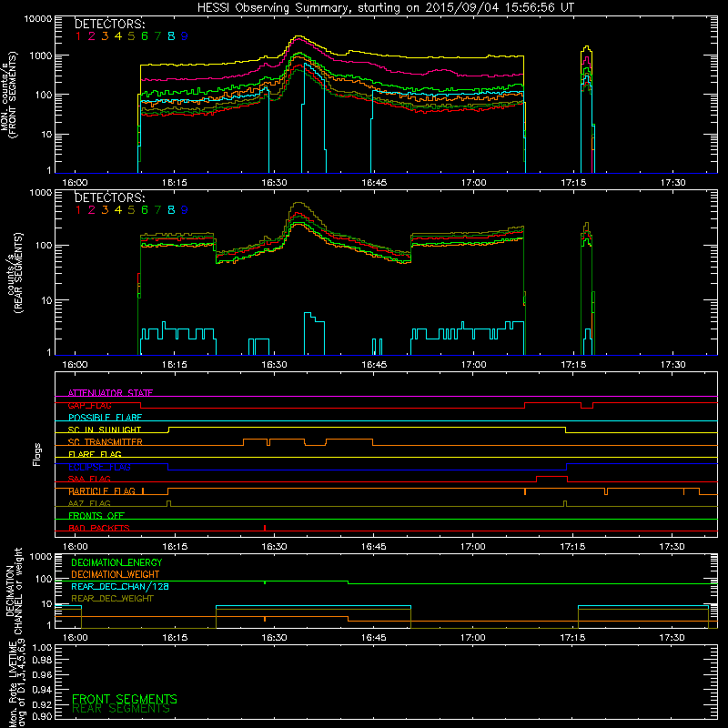Select the FLARE_FLAG label
The width and height of the screenshot is (728, 728).
tap(95, 454)
